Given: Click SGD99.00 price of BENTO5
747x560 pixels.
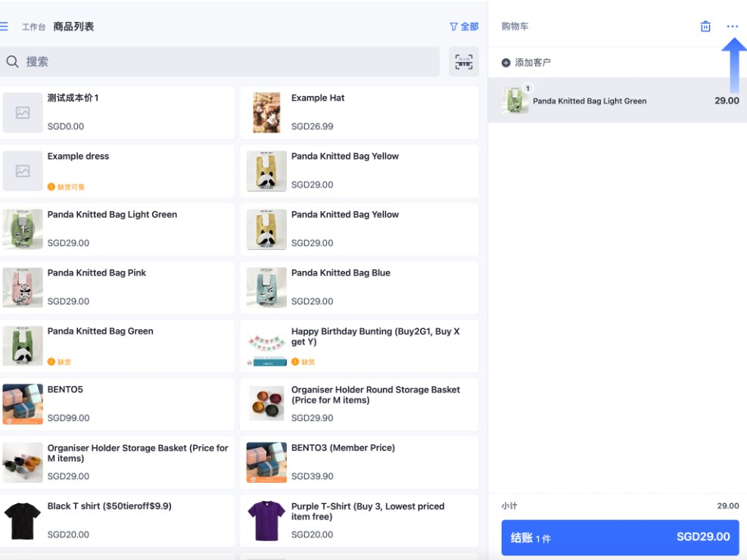Looking at the screenshot, I should click(x=68, y=418).
